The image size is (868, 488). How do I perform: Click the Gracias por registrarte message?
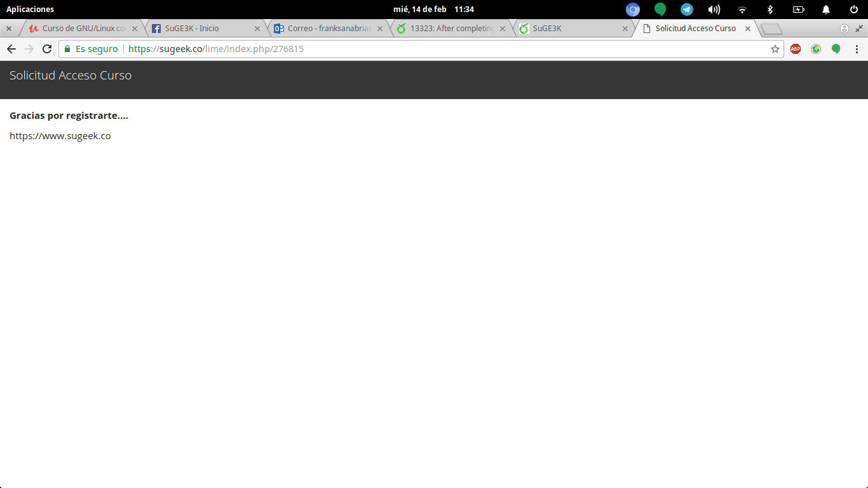point(69,116)
